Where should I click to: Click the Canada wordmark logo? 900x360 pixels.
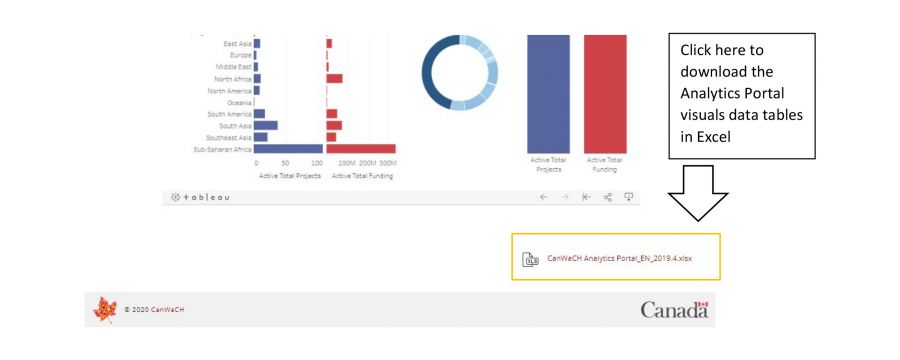[674, 309]
